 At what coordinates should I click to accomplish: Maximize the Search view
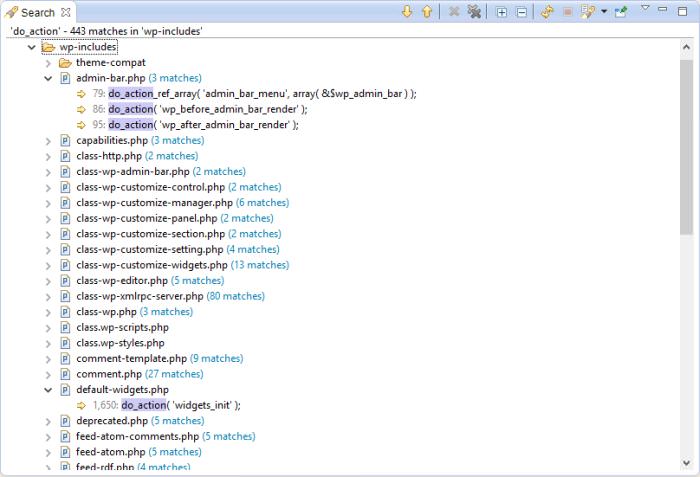tap(683, 11)
